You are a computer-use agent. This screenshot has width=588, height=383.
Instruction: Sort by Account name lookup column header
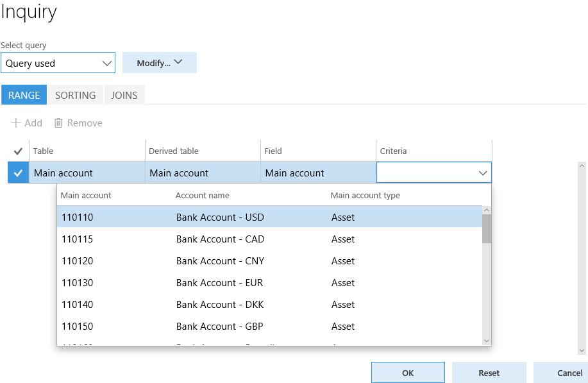[x=202, y=196]
